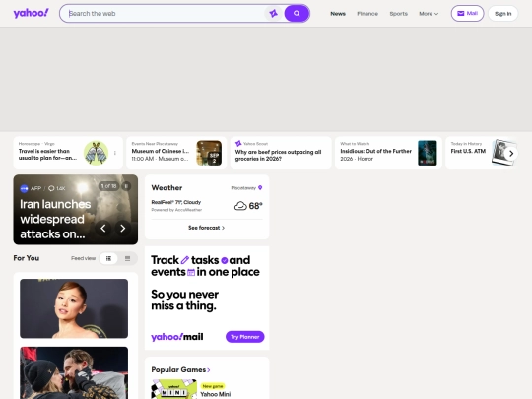532x399 pixels.
Task: Open the Museum of Chinese event card
Action: click(176, 153)
